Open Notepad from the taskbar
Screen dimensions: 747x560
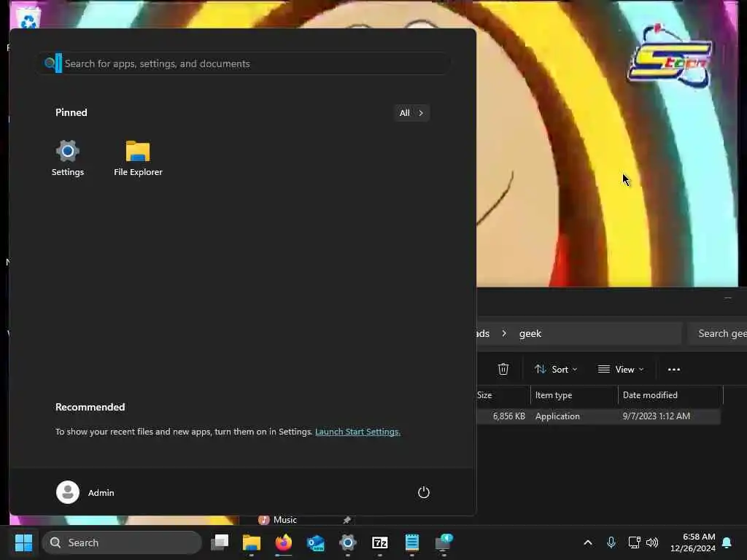tap(412, 542)
